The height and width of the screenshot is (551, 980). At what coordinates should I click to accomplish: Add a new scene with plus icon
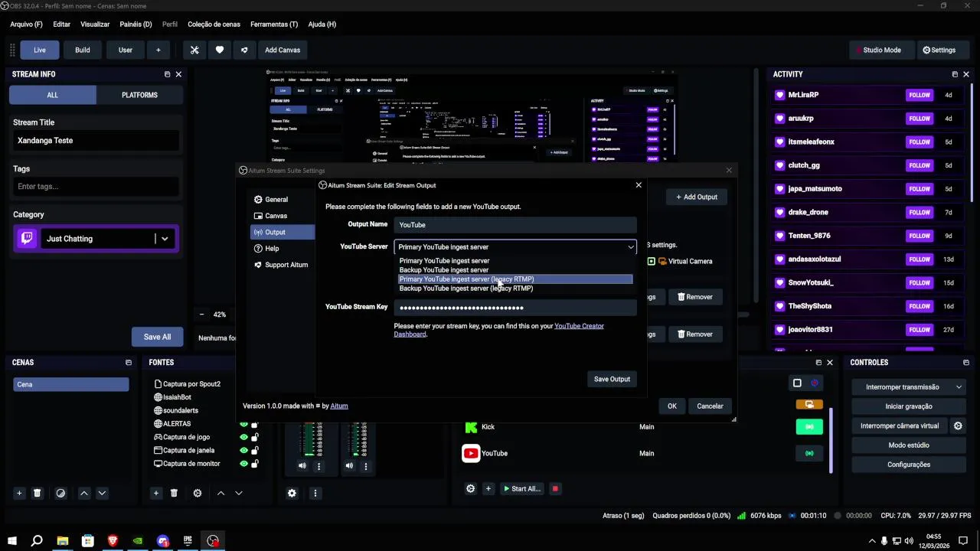(x=19, y=494)
